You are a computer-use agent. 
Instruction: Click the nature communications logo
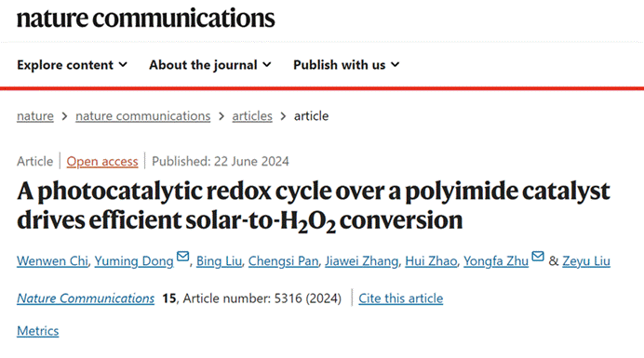point(146,19)
